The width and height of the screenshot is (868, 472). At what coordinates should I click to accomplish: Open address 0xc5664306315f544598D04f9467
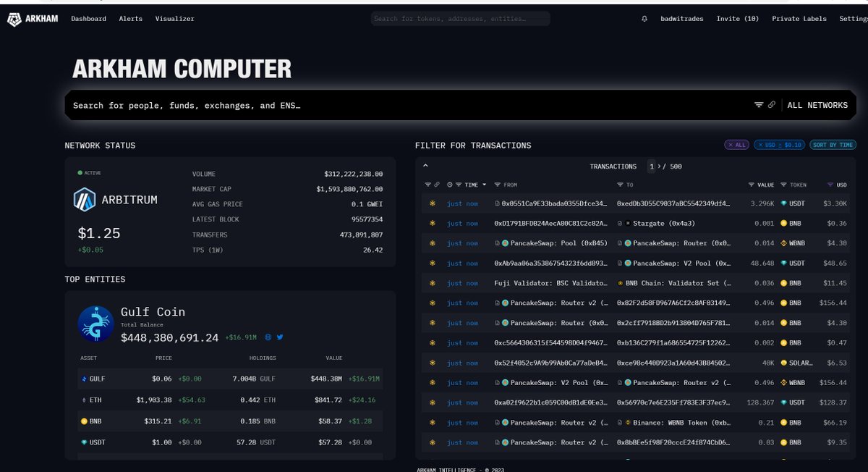click(x=551, y=342)
